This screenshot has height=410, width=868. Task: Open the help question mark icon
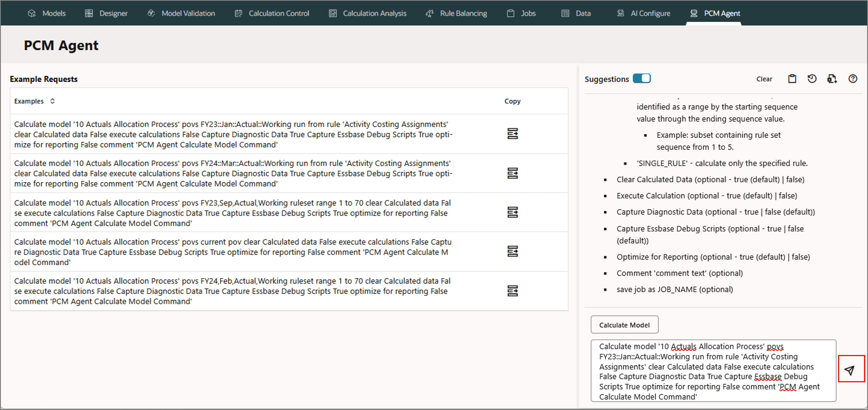[x=852, y=79]
